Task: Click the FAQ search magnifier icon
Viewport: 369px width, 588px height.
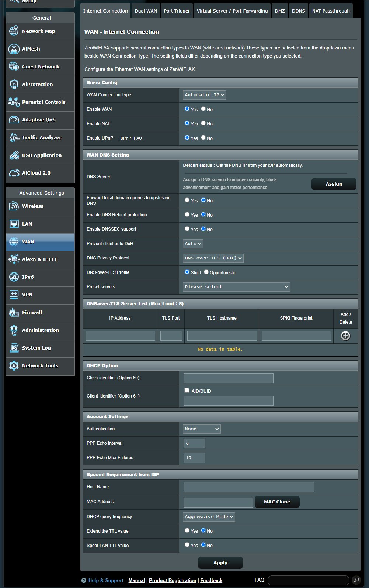Action: click(356, 580)
